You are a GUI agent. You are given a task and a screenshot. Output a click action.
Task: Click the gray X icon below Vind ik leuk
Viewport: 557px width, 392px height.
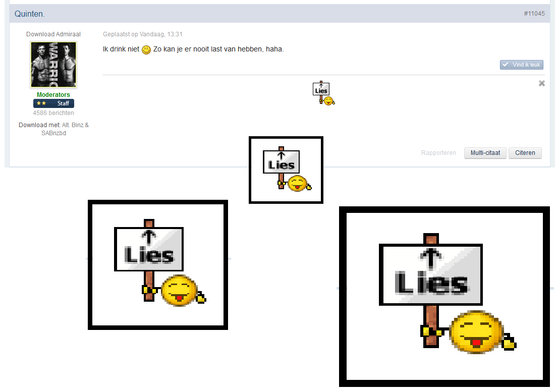click(541, 83)
